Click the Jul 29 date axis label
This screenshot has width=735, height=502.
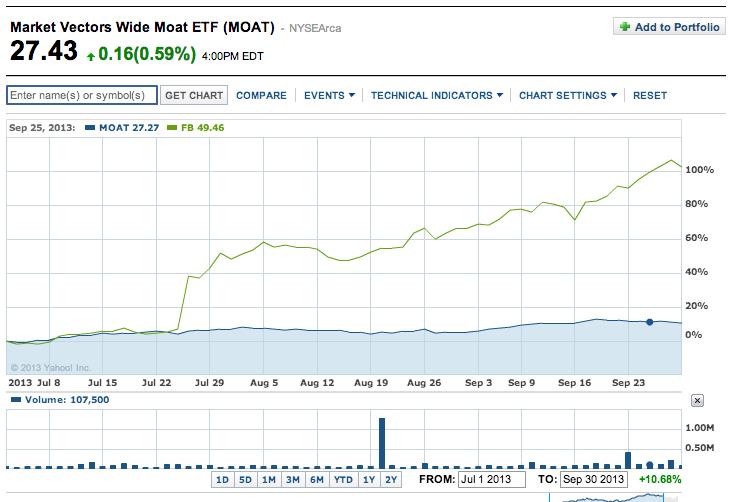(x=209, y=383)
